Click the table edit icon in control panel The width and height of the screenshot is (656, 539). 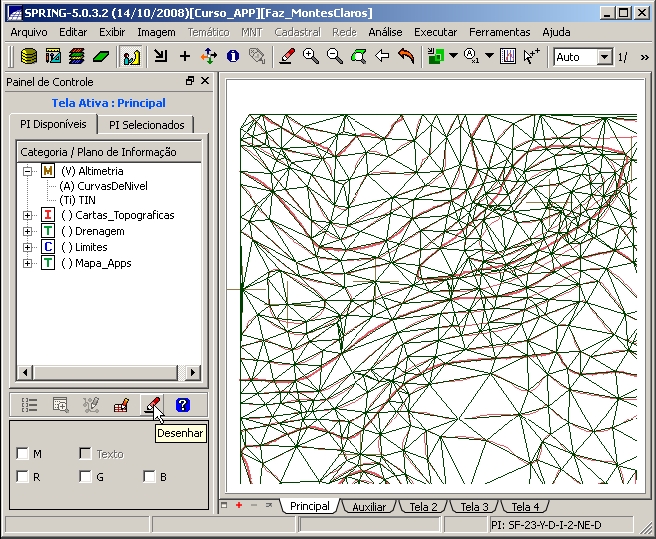(x=121, y=405)
